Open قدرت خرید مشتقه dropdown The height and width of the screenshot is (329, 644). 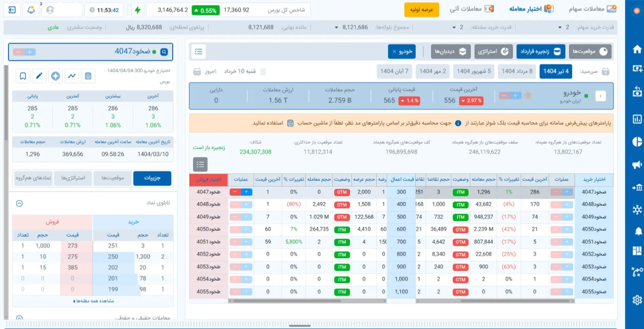click(454, 28)
